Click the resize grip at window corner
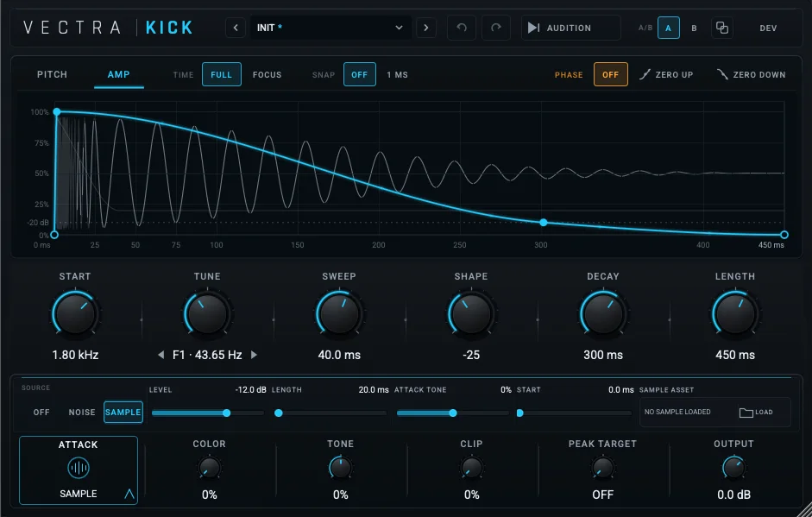Image resolution: width=812 pixels, height=517 pixels. (805, 510)
